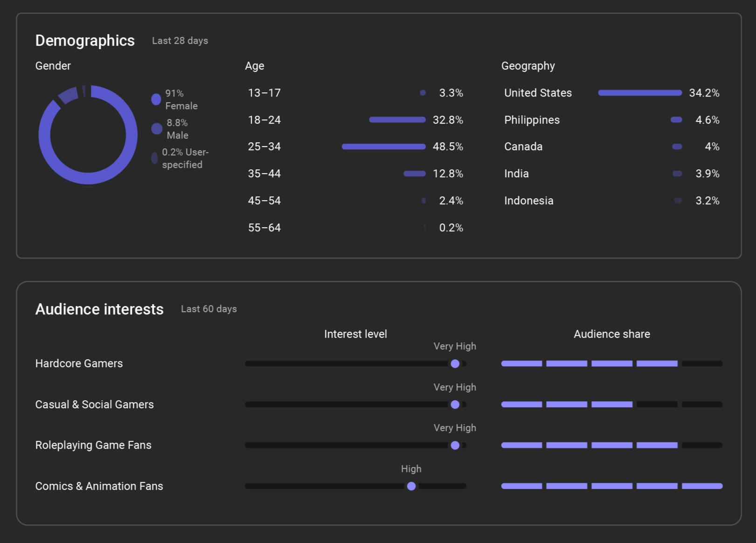Click the gender donut chart ring
The image size is (756, 543).
[45, 135]
